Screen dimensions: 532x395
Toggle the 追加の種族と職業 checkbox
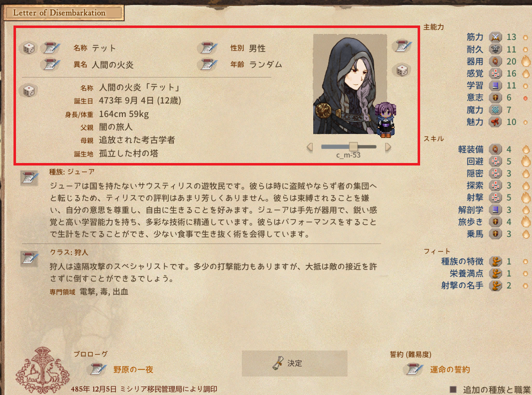tap(453, 389)
